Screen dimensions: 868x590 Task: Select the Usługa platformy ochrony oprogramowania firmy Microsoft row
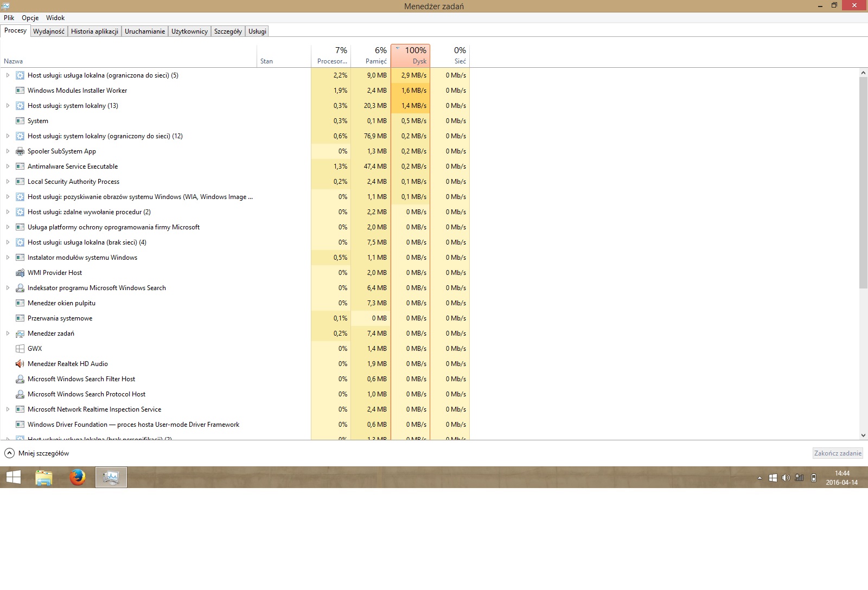235,227
